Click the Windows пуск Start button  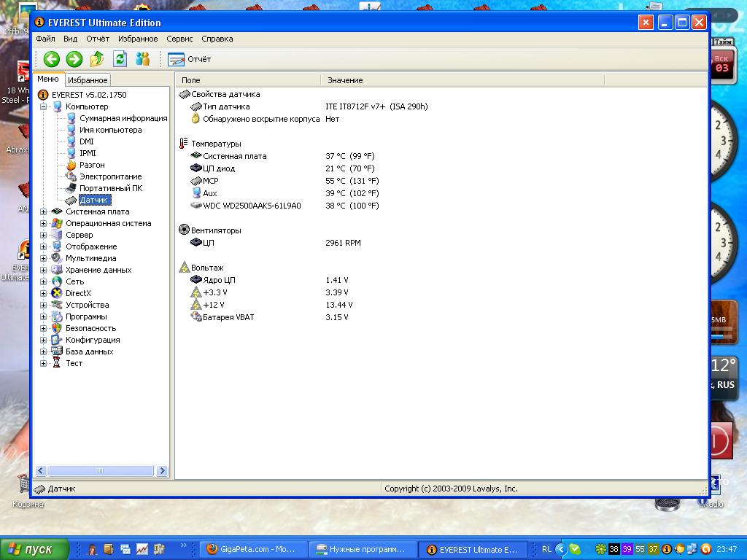[34, 549]
